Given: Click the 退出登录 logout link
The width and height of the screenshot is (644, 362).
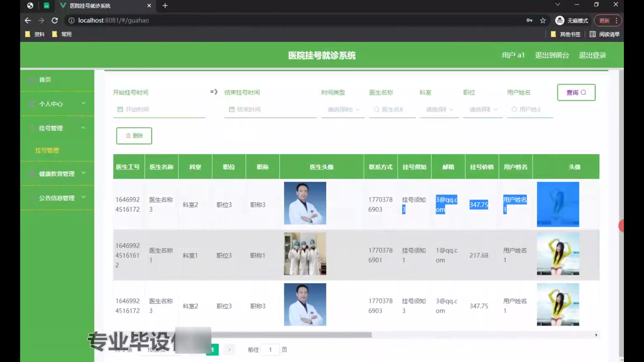Looking at the screenshot, I should tap(592, 55).
